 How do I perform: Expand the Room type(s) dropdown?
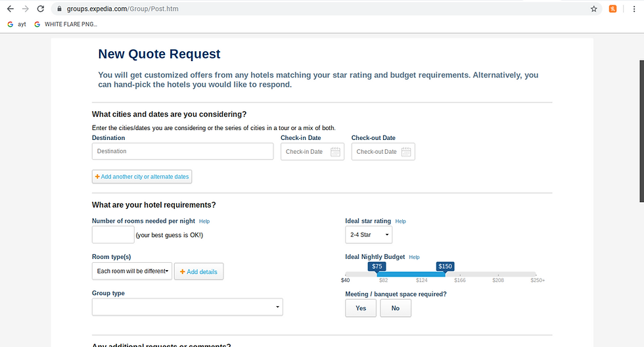tap(132, 271)
